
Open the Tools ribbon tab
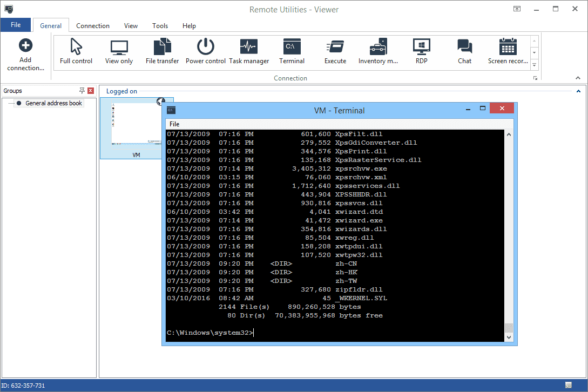tap(160, 26)
